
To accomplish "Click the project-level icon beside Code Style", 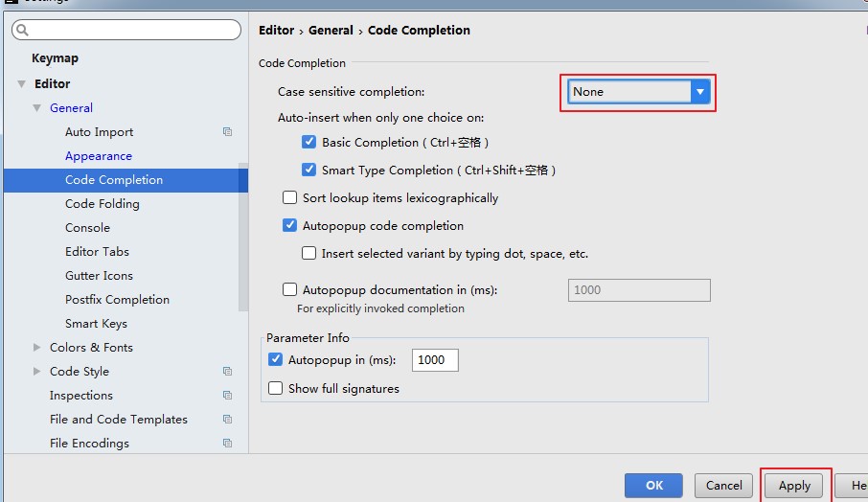I will tap(227, 372).
